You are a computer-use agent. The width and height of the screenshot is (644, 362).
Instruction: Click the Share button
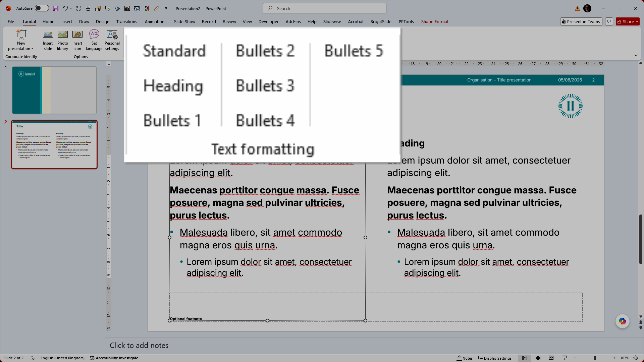click(x=628, y=21)
